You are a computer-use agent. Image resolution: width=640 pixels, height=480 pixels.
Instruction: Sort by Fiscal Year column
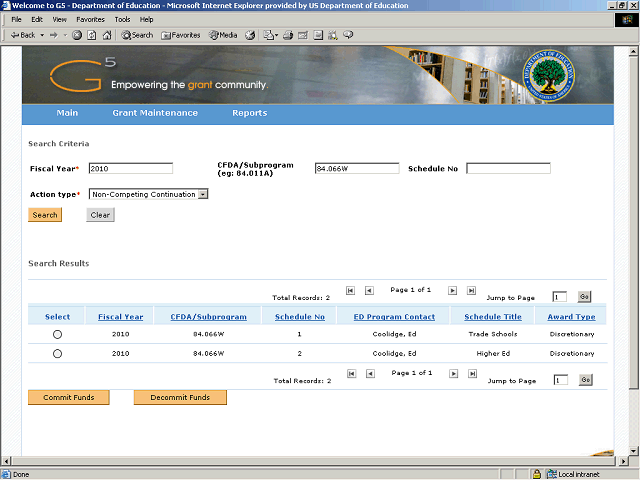click(x=120, y=317)
